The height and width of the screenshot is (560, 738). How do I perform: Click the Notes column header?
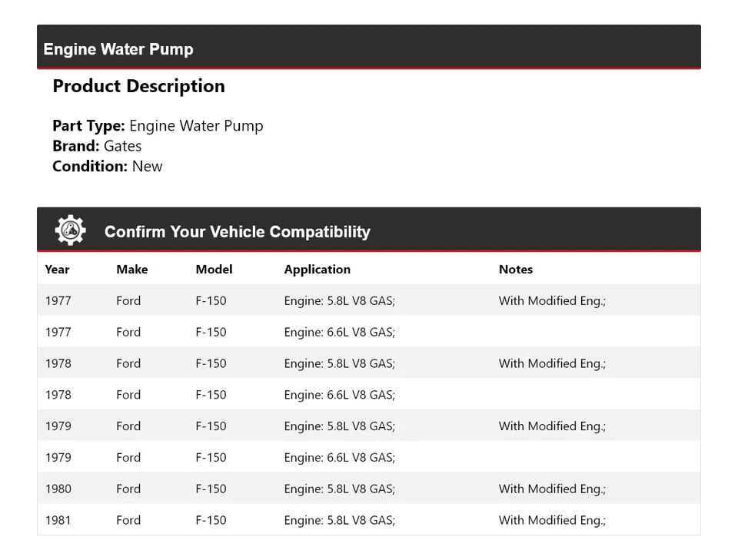tap(515, 270)
